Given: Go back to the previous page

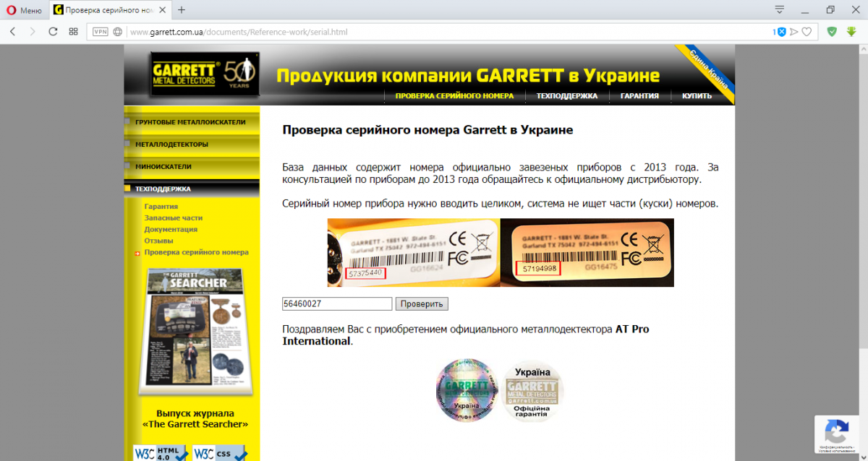Looking at the screenshot, I should (12, 32).
